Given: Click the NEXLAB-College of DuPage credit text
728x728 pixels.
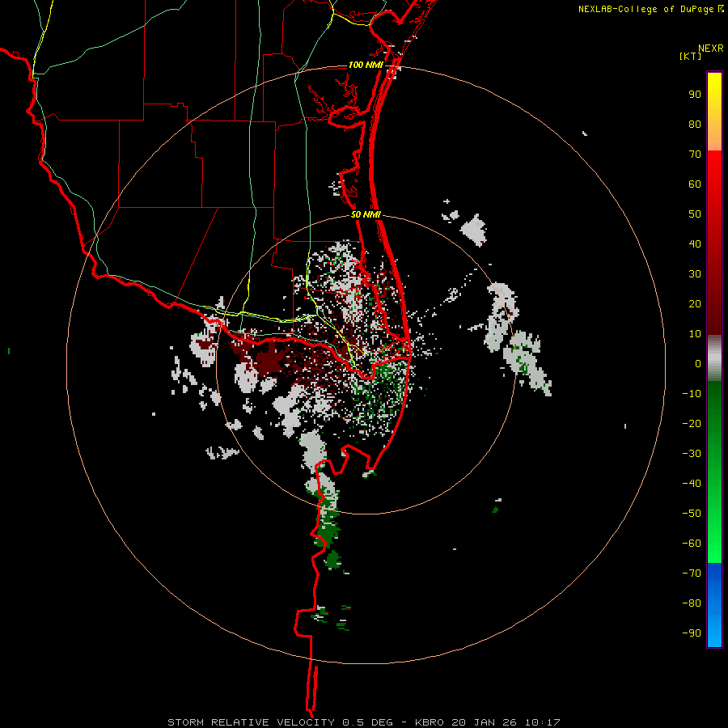Looking at the screenshot, I should (x=646, y=9).
